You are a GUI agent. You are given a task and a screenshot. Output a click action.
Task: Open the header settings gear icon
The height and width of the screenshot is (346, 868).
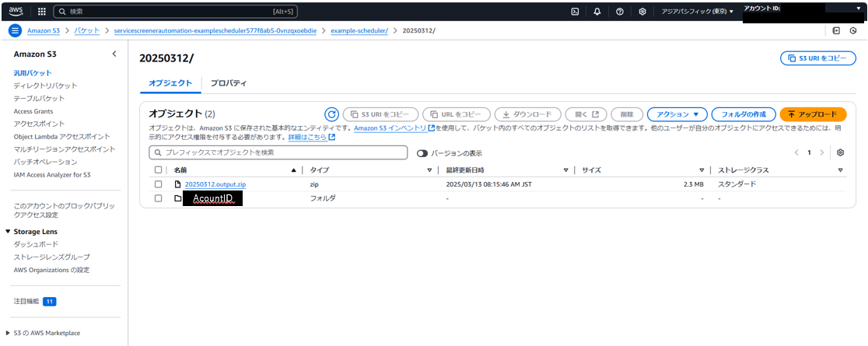click(642, 11)
